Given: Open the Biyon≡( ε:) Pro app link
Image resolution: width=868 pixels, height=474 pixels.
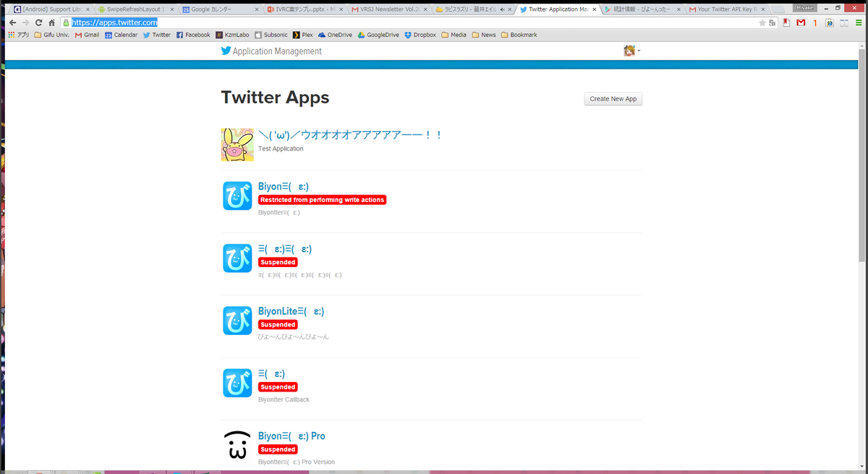Looking at the screenshot, I should click(x=292, y=436).
